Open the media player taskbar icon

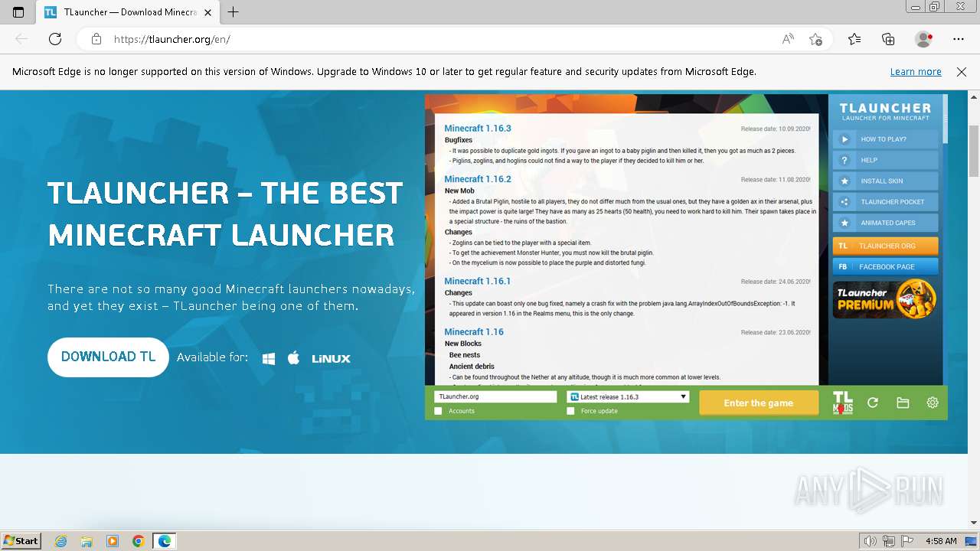(x=113, y=541)
